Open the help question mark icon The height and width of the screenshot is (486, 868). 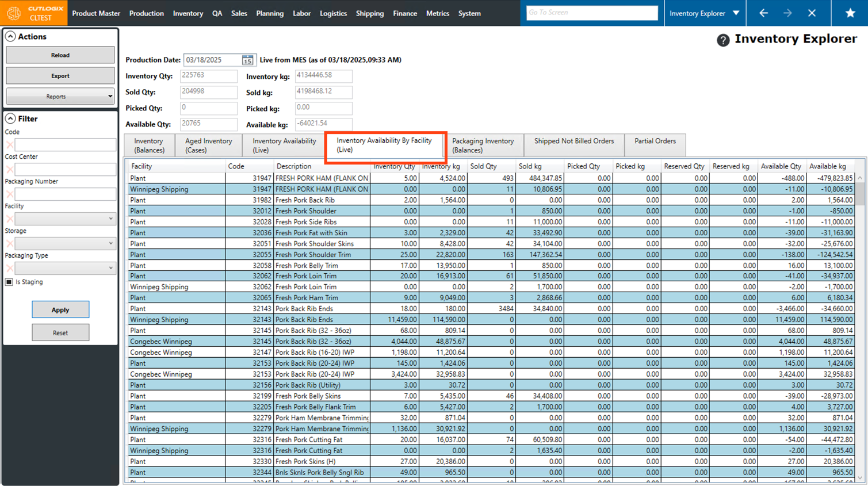pos(723,40)
